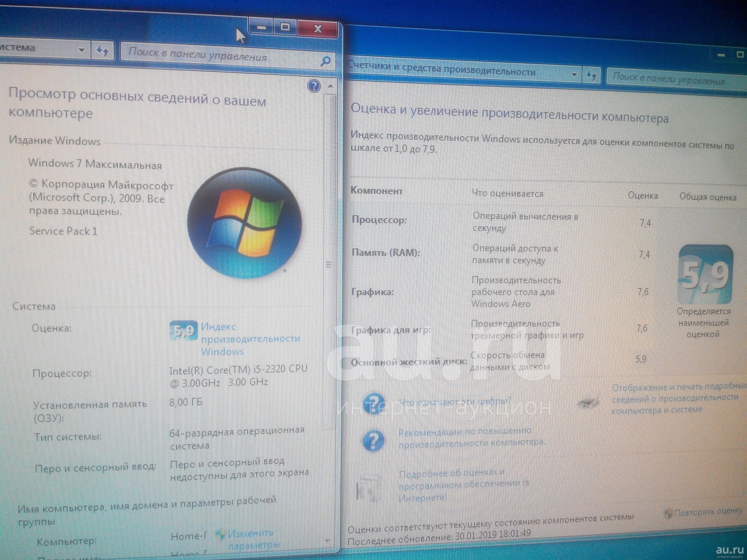Open 'Подробнее об оценках' online link
Screen dimensions: 747x560
pyautogui.click(x=464, y=485)
